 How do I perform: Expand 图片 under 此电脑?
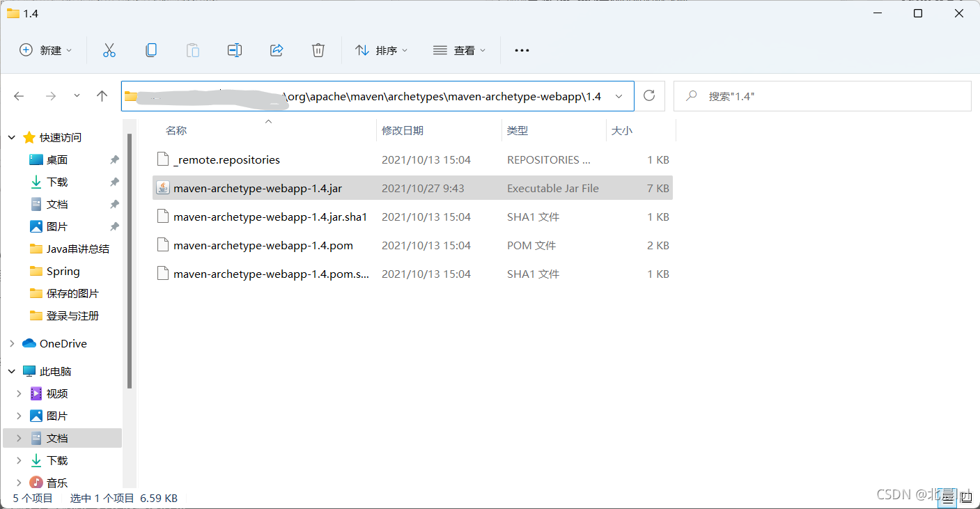click(x=20, y=416)
